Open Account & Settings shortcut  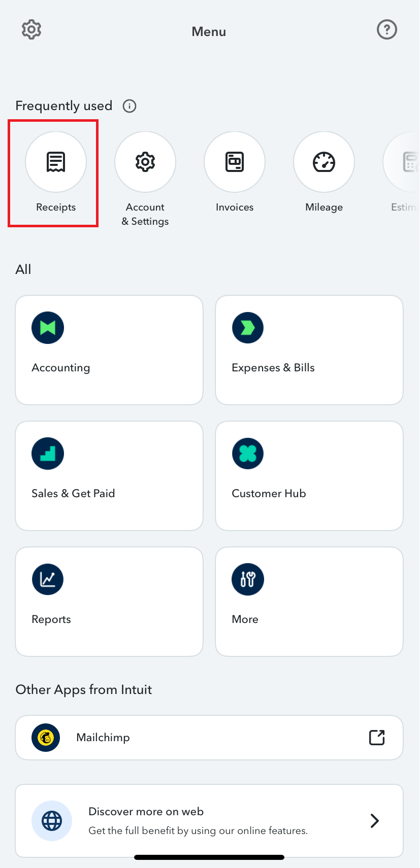145,162
